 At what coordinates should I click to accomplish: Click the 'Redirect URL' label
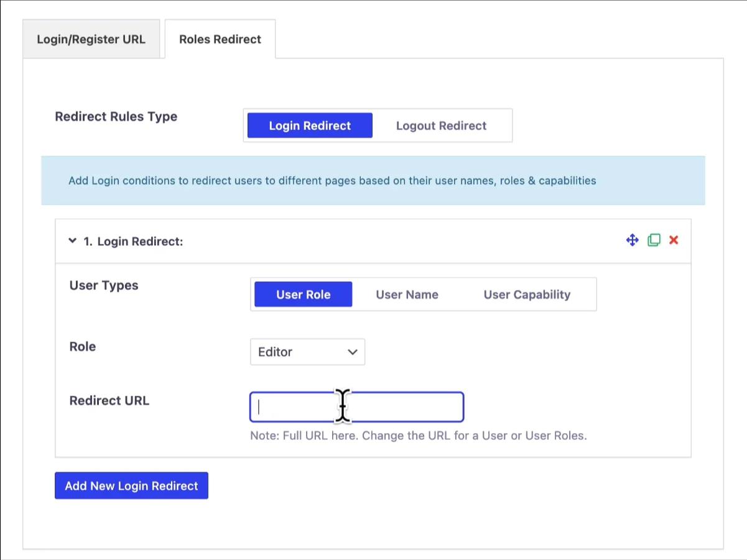coord(109,401)
